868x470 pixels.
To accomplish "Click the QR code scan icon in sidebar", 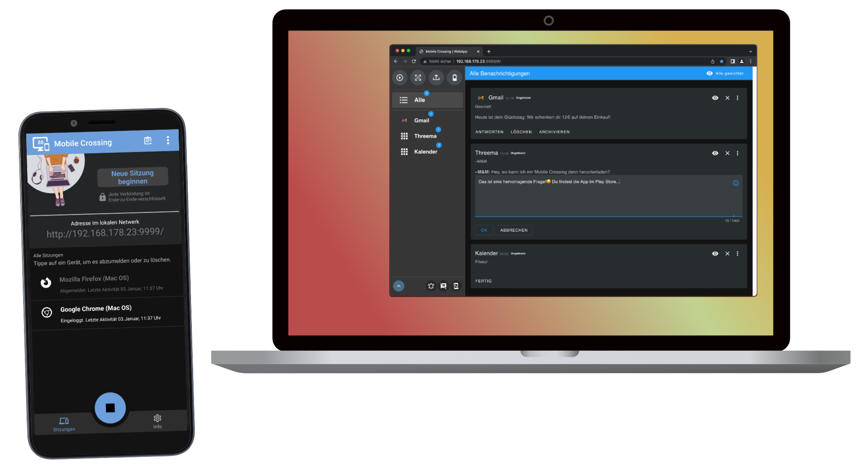I will coord(418,77).
